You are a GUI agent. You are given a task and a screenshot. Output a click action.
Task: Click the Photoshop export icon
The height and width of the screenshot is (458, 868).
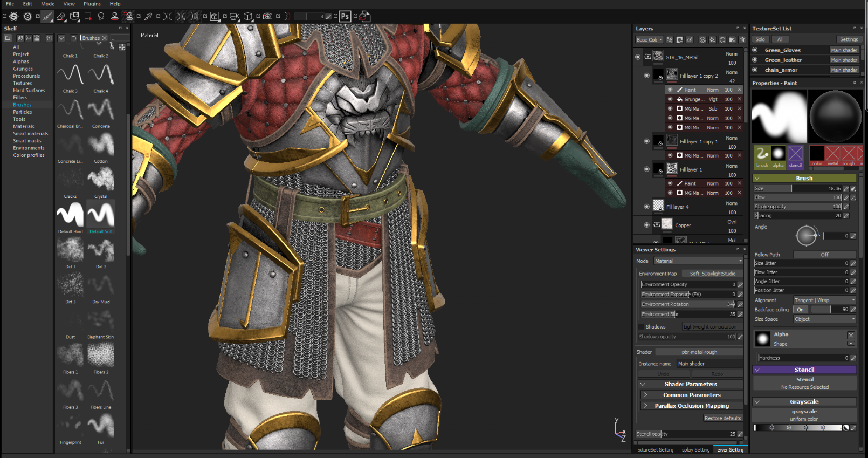pos(345,16)
